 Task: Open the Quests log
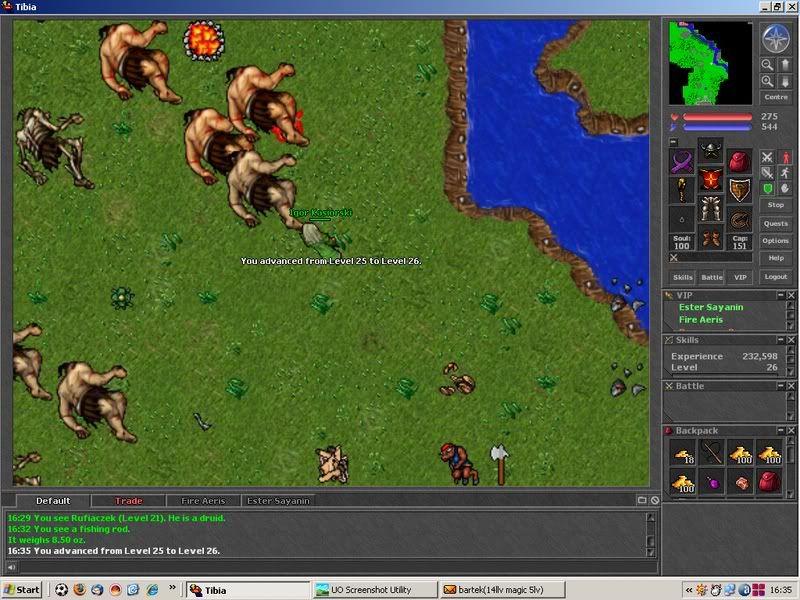click(776, 223)
